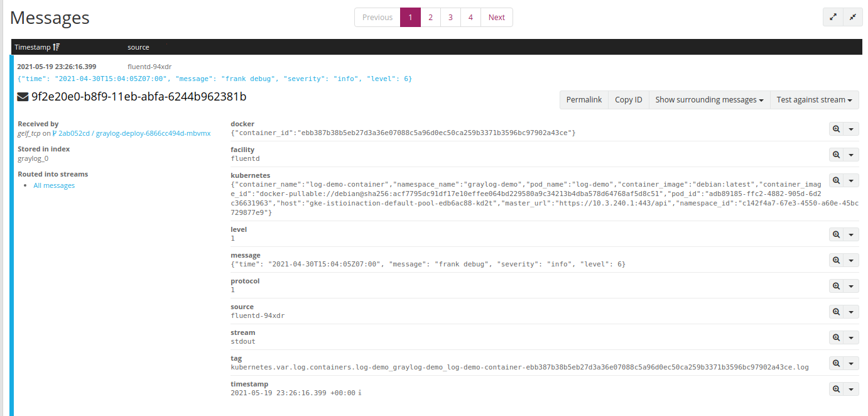
Task: Click gelf_tcp input name
Action: coord(29,133)
